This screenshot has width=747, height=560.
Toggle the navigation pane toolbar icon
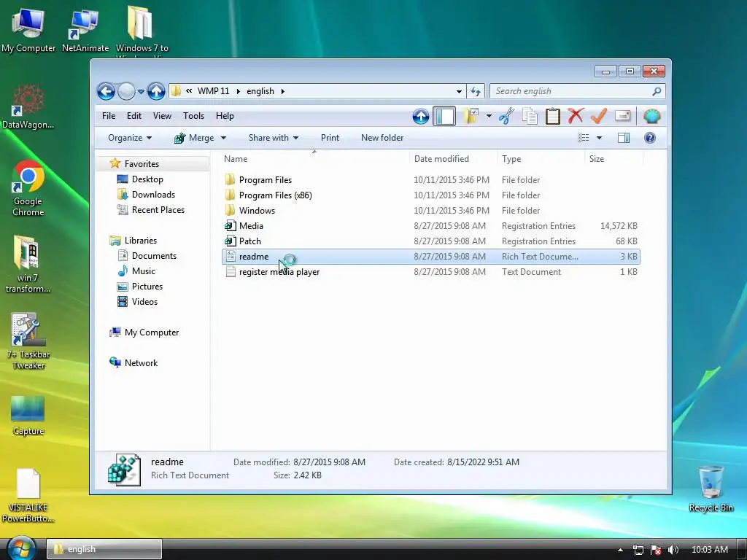click(x=444, y=116)
